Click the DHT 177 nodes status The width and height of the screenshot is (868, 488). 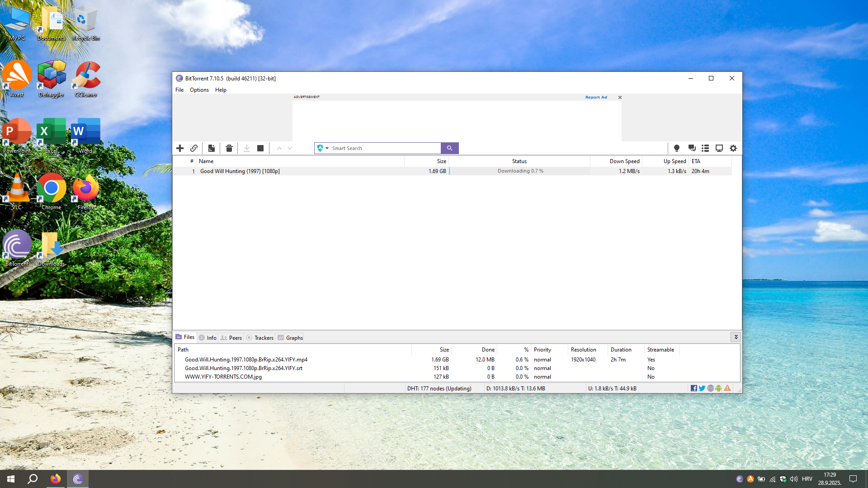tap(439, 388)
